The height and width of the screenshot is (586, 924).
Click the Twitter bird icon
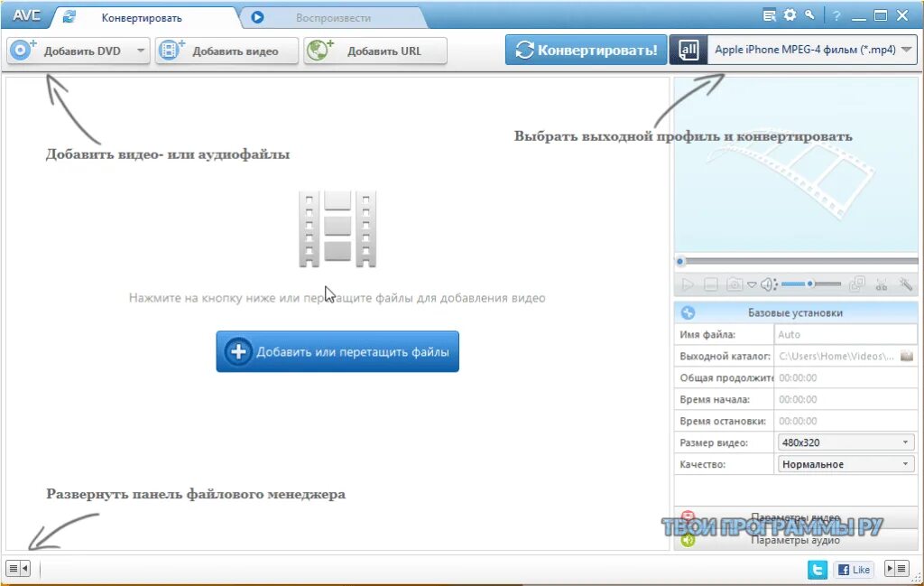click(818, 570)
